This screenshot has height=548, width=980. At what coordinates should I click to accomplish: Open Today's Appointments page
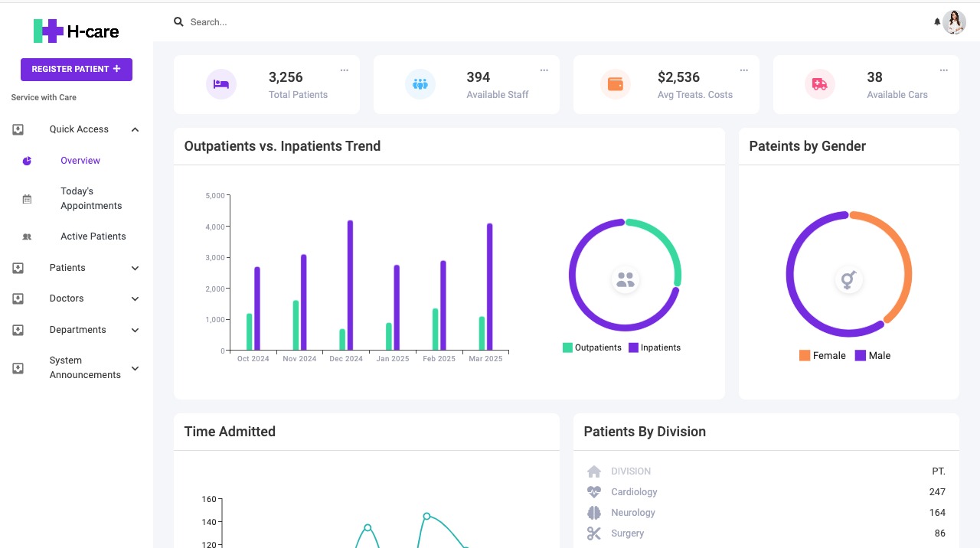tap(91, 198)
